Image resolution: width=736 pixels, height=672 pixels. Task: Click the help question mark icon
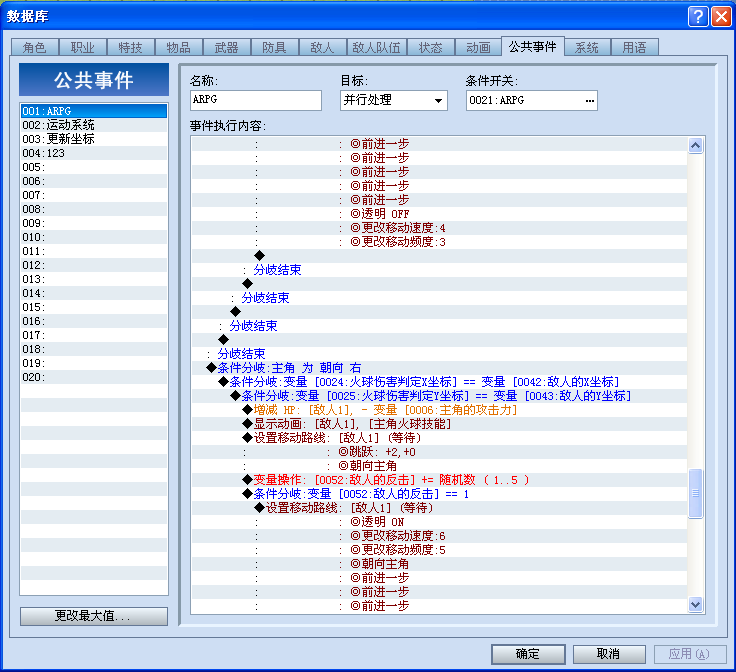pos(698,16)
